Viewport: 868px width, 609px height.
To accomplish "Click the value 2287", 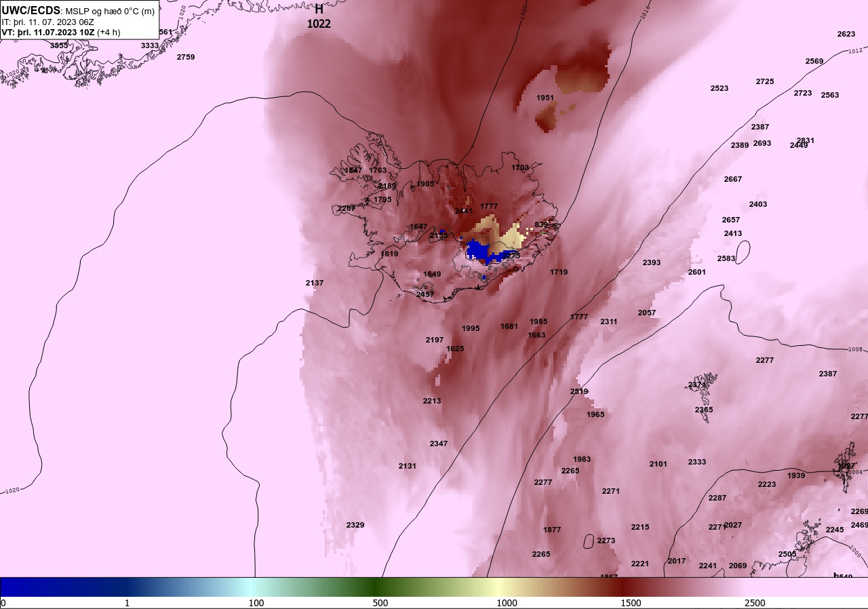I will pyautogui.click(x=717, y=498).
